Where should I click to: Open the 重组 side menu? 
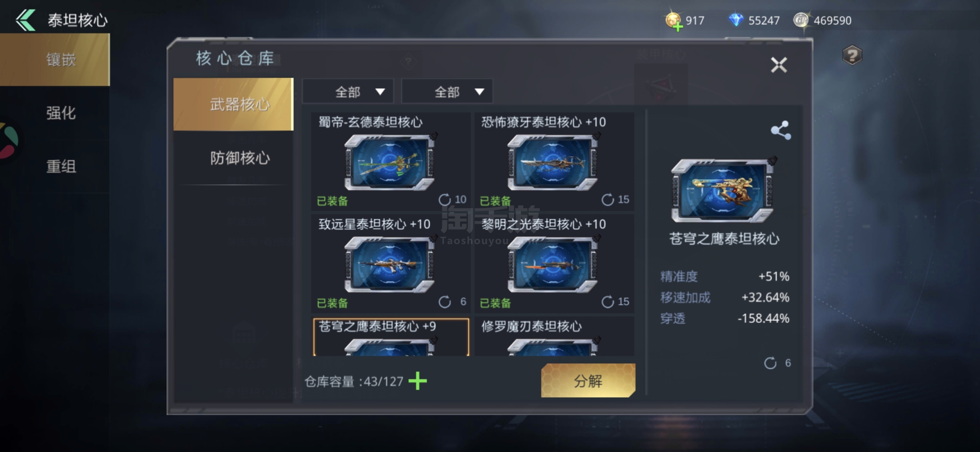pyautogui.click(x=61, y=167)
